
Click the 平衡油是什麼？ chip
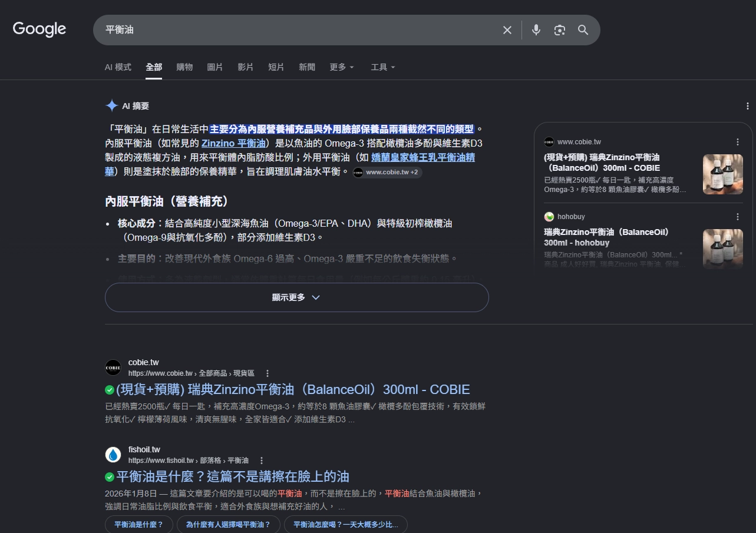tap(138, 525)
